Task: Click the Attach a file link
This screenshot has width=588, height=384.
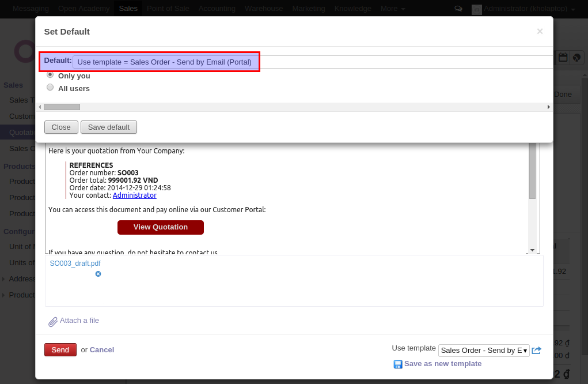Action: click(x=79, y=321)
